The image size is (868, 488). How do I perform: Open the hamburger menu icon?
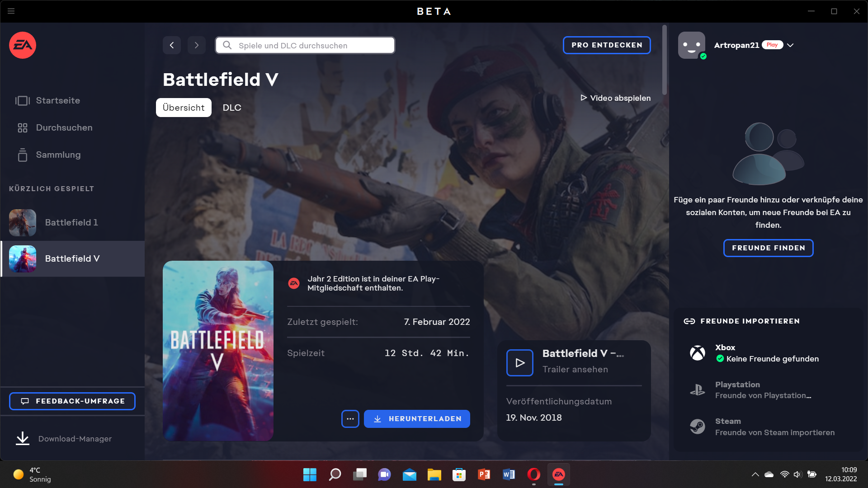(11, 11)
